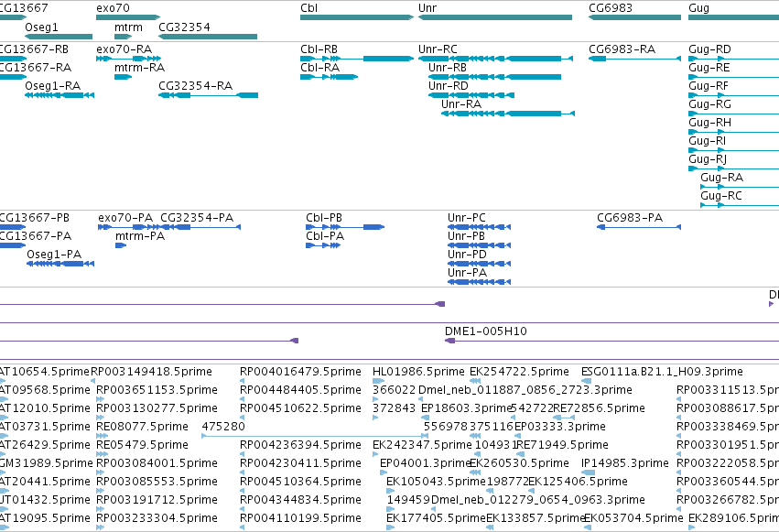Select EST RP003149418.5prime
This screenshot has height=532, width=779.
[x=92, y=381]
